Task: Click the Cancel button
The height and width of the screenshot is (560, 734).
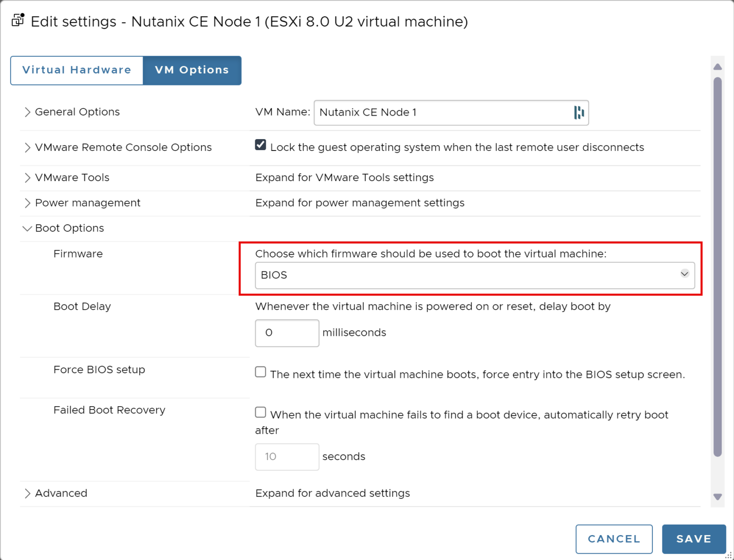Action: point(614,539)
